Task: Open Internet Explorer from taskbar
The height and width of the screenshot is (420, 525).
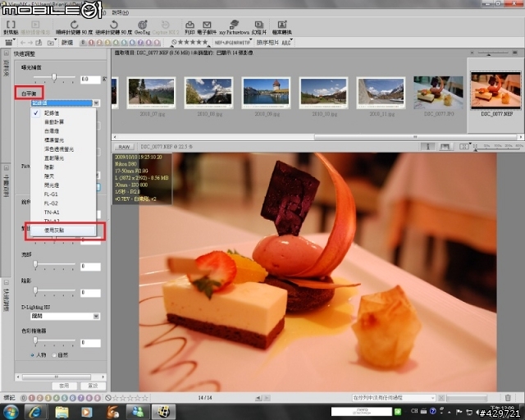Action: pos(34,412)
